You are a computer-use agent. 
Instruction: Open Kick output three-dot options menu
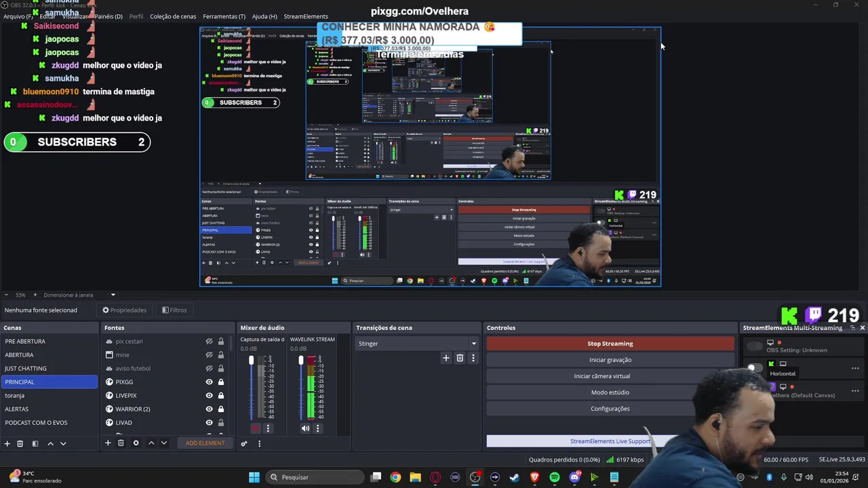pos(855,368)
